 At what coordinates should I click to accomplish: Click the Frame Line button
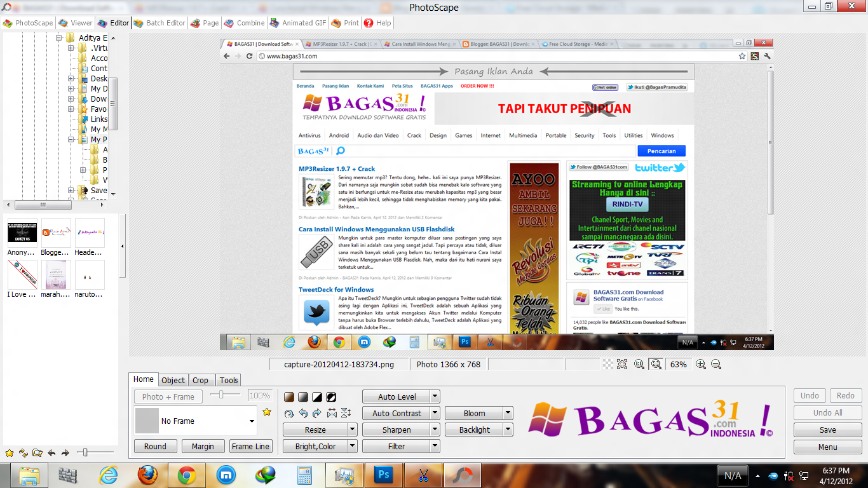click(250, 446)
